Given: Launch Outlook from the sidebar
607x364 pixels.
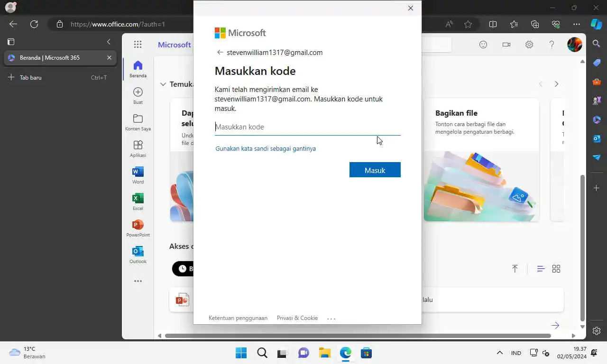Looking at the screenshot, I should click(138, 255).
